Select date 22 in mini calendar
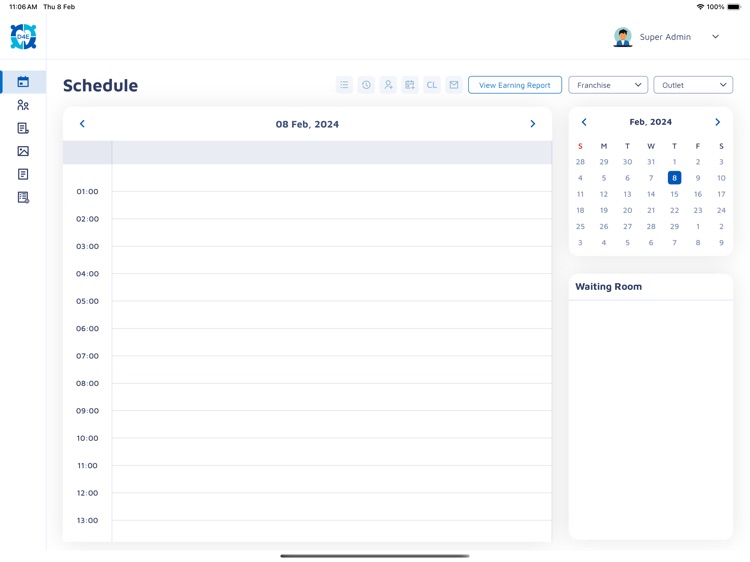This screenshot has width=750, height=562. point(674,210)
